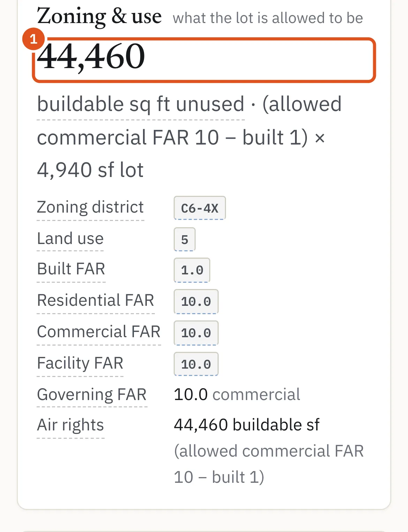
Task: Click the Residential FAR label
Action: [96, 301]
